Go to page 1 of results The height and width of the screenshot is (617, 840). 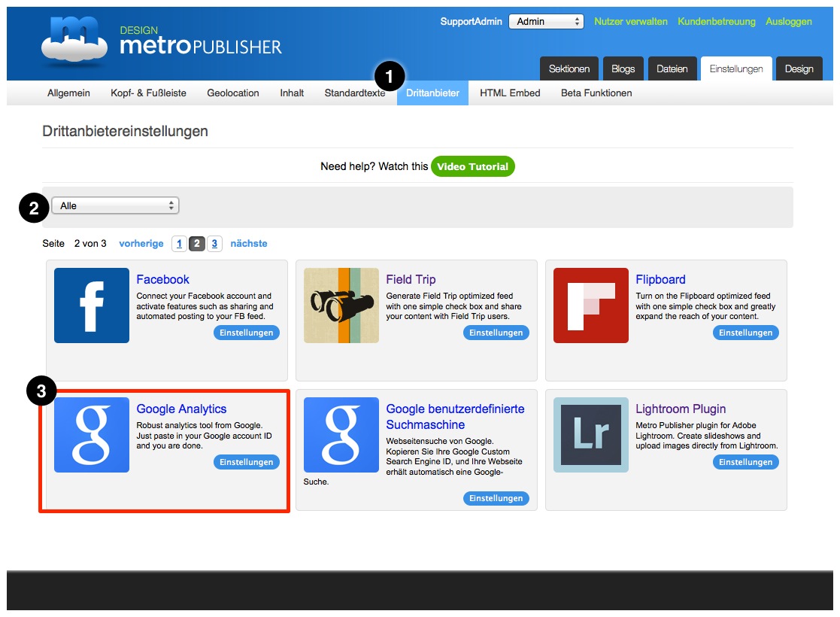(179, 243)
